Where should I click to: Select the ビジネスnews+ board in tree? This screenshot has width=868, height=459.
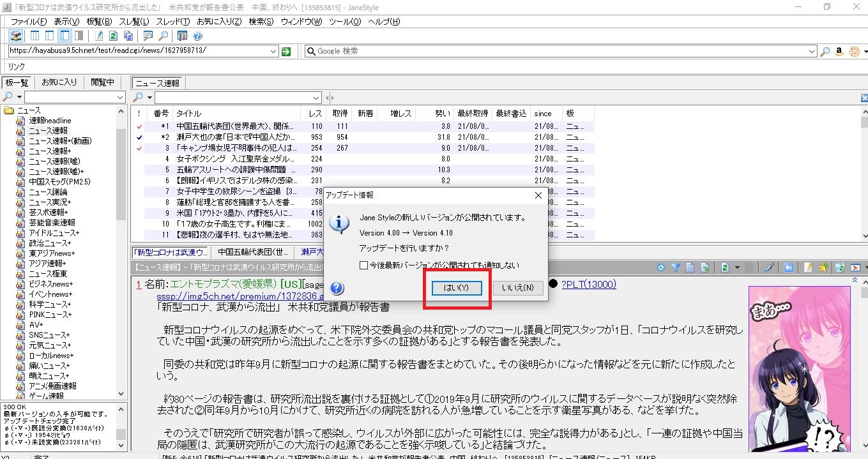coord(50,284)
